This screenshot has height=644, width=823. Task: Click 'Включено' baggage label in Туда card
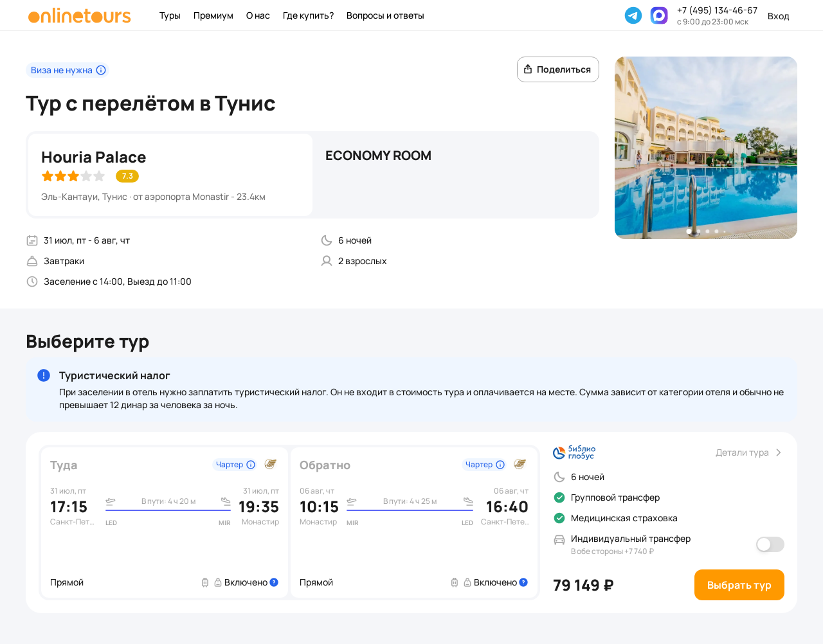point(246,582)
